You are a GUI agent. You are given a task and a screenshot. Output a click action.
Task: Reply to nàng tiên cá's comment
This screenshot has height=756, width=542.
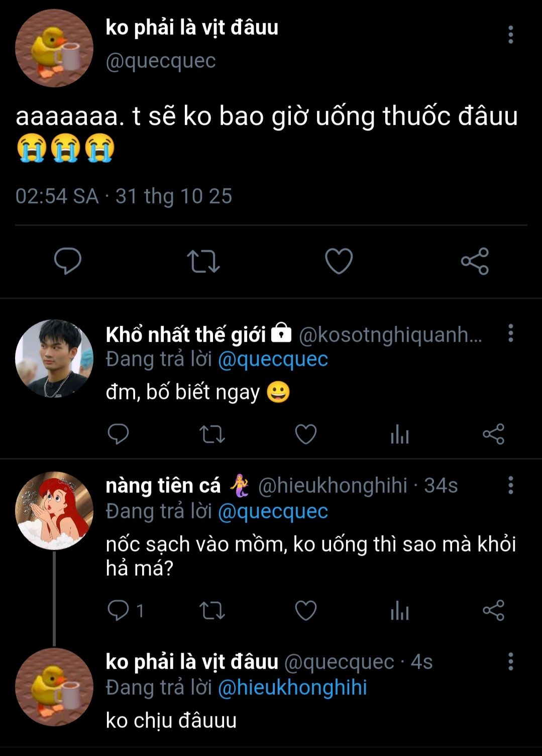(x=119, y=610)
